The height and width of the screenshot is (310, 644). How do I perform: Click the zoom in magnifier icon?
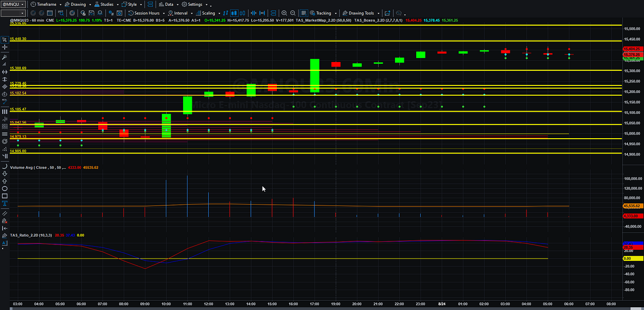[x=284, y=13]
